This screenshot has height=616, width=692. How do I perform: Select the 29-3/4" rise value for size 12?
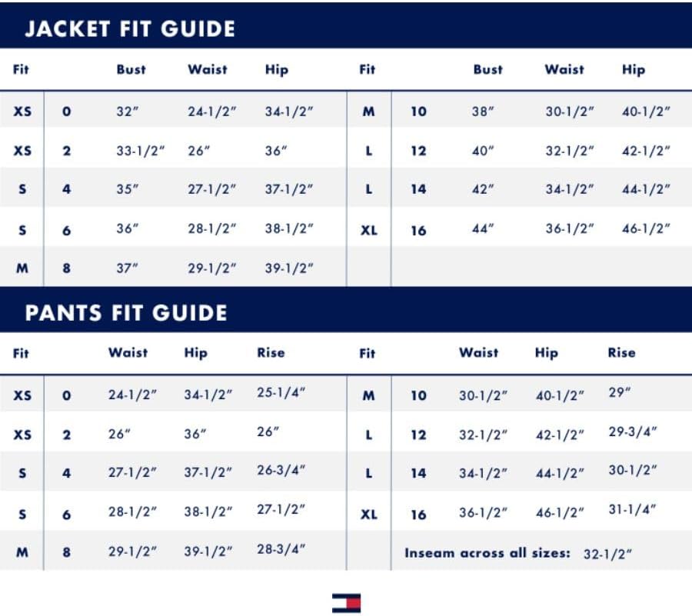[x=633, y=431]
